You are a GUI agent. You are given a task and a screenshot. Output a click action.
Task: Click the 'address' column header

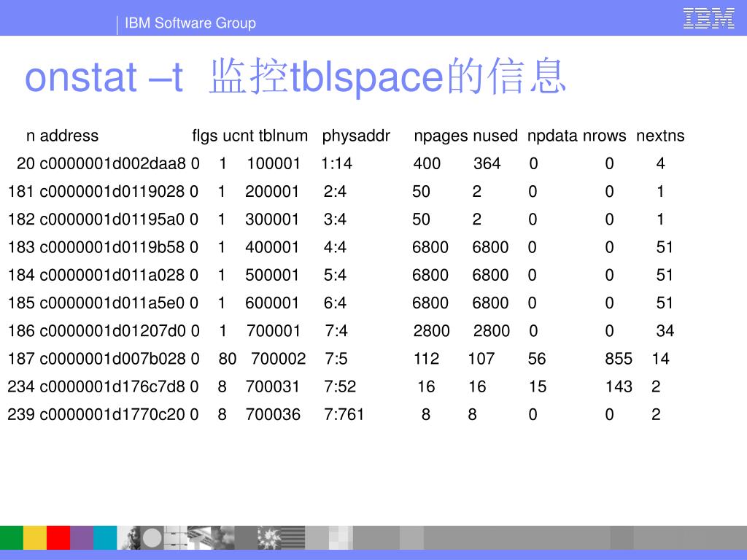(69, 136)
